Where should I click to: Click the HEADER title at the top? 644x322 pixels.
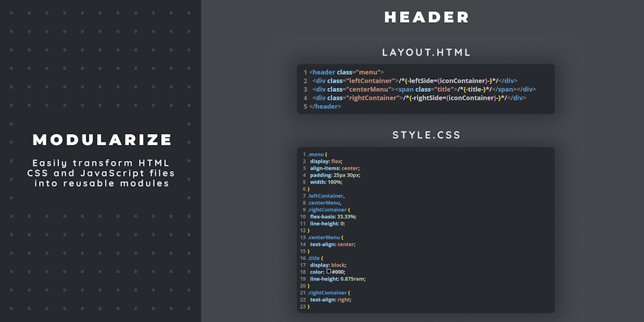click(426, 17)
